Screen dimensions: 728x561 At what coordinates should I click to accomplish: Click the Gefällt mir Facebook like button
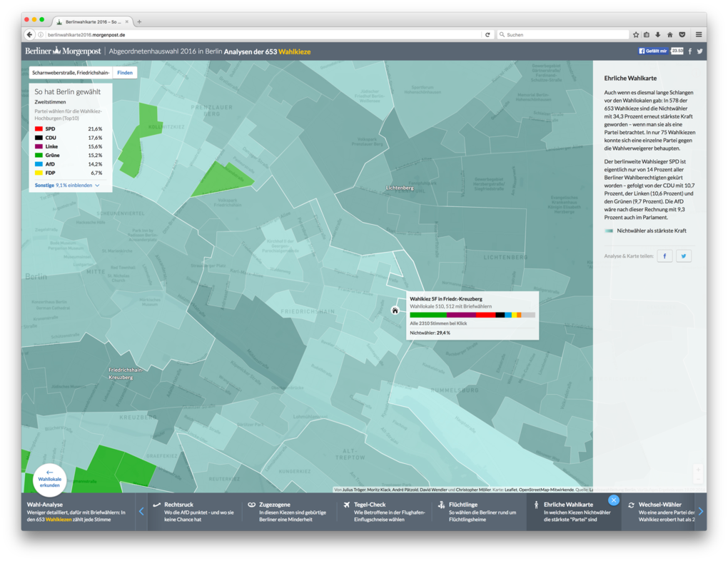point(653,51)
